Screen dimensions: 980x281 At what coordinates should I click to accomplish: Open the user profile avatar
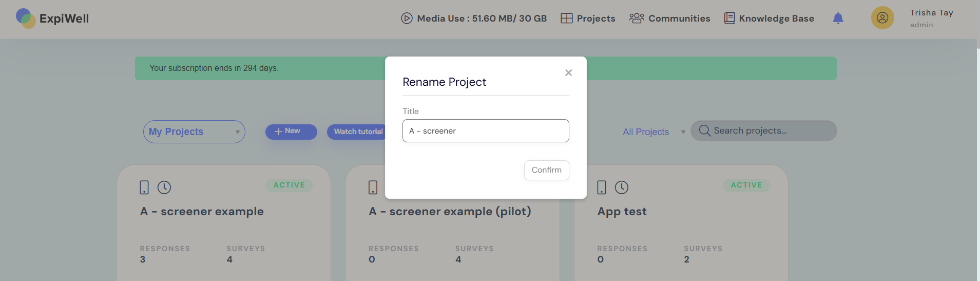point(882,18)
